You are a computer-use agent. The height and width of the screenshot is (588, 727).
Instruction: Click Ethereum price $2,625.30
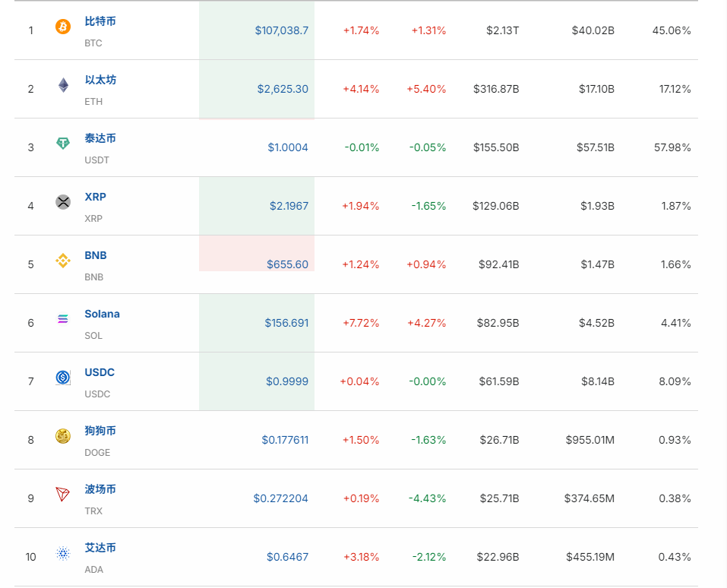(283, 89)
